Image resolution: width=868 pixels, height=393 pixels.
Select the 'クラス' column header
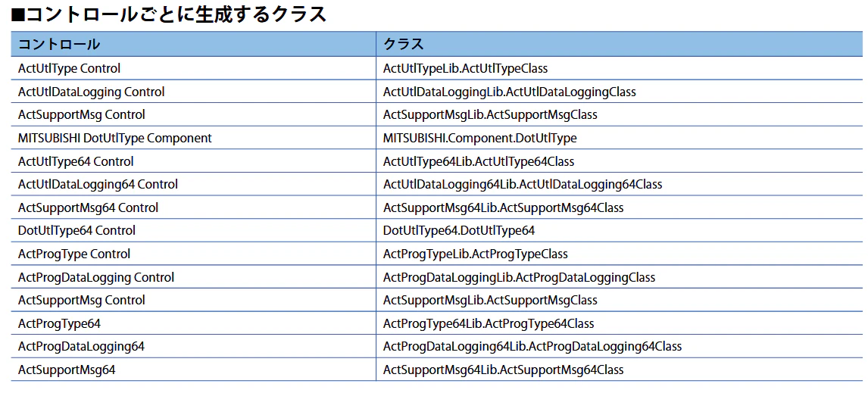(620, 44)
